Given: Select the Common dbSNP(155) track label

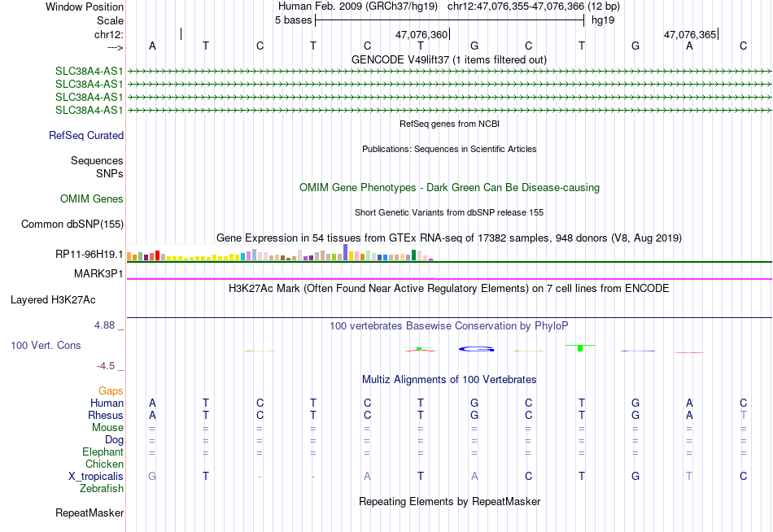Looking at the screenshot, I should [x=72, y=224].
